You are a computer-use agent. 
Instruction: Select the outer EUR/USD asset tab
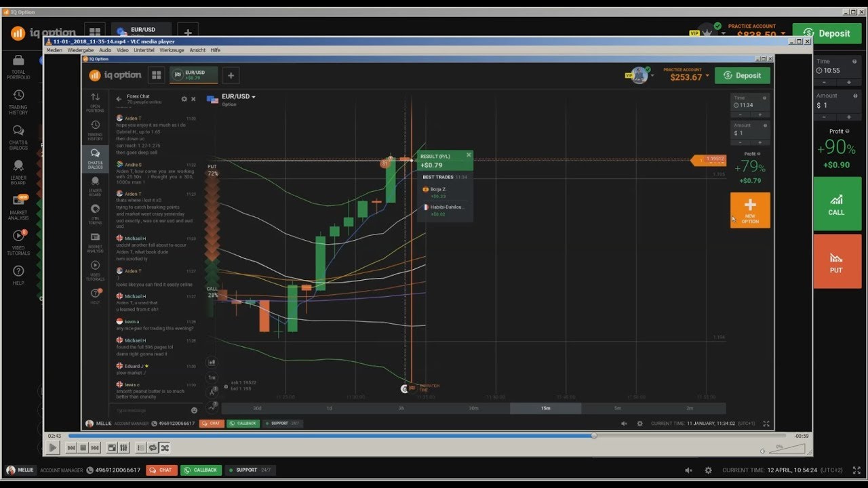(141, 30)
